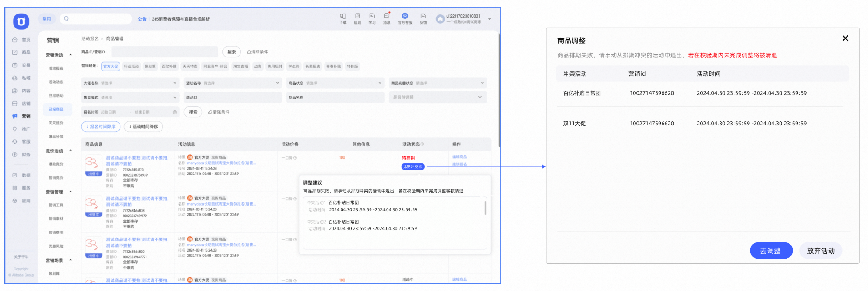Click the magnifier icon in top search box

pyautogui.click(x=66, y=18)
